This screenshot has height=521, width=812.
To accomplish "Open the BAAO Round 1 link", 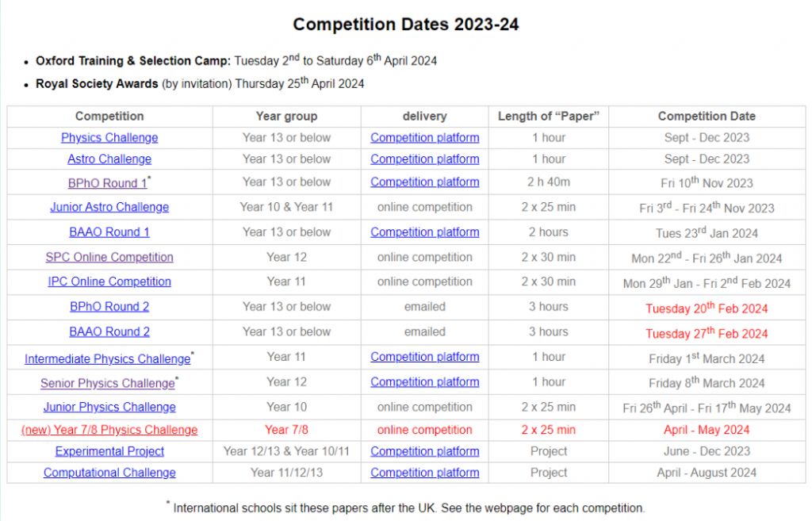I will (109, 232).
